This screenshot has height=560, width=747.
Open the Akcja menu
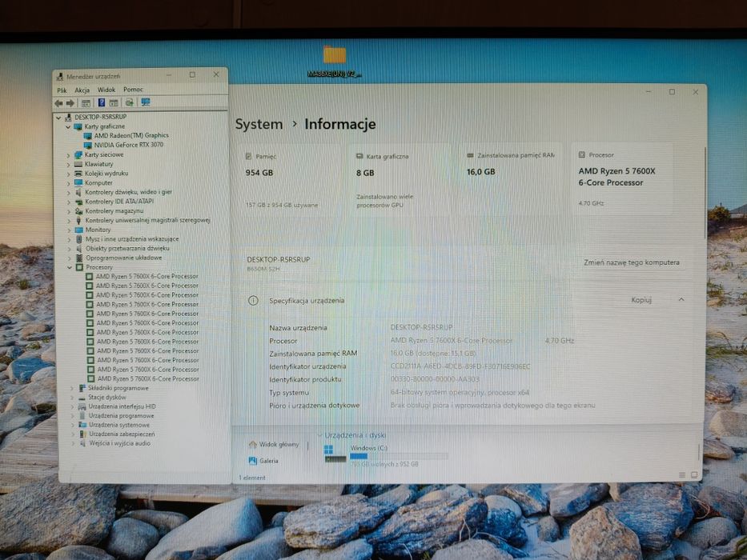[82, 90]
